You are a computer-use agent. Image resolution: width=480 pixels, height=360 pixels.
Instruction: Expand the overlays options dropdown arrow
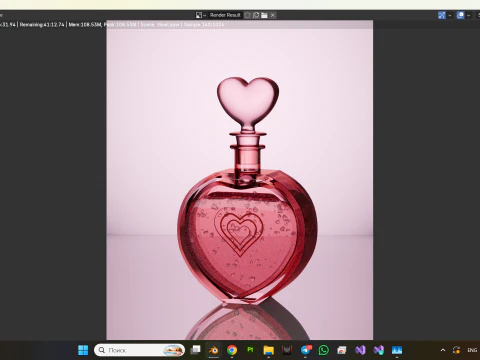click(x=469, y=15)
